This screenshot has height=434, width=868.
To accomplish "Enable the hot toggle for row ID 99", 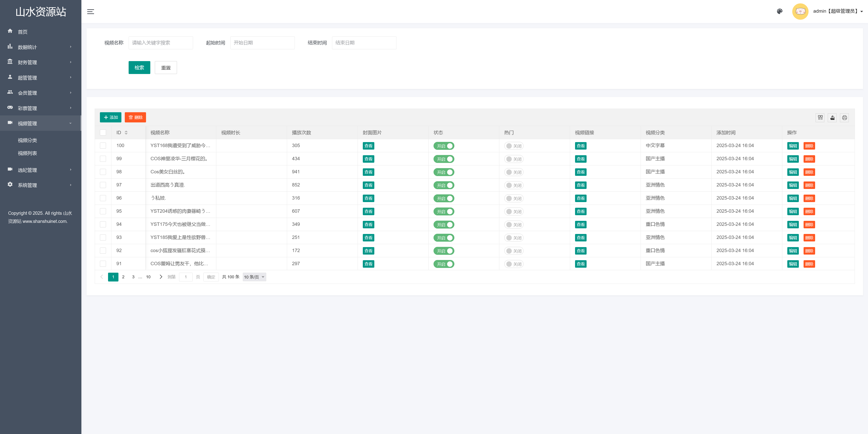I will 514,159.
